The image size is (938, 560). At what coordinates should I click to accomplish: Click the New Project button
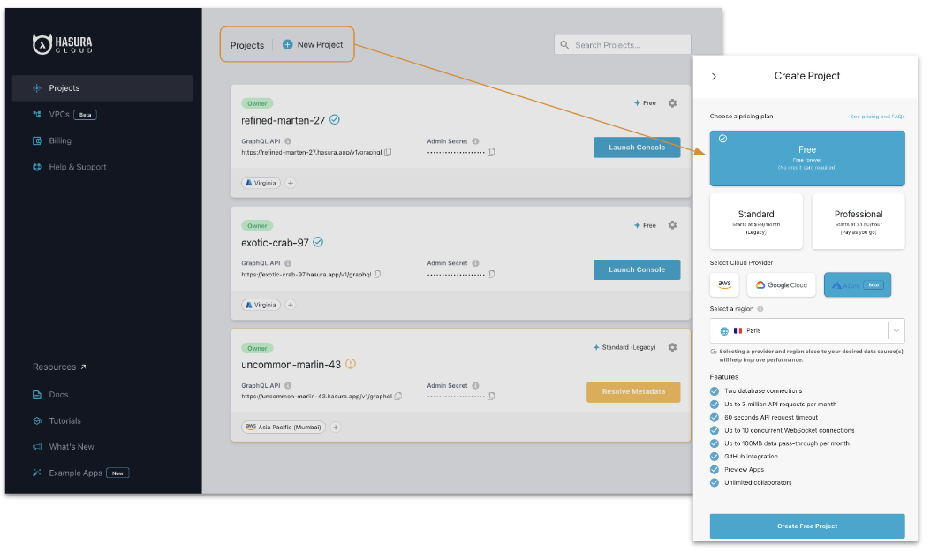point(313,45)
